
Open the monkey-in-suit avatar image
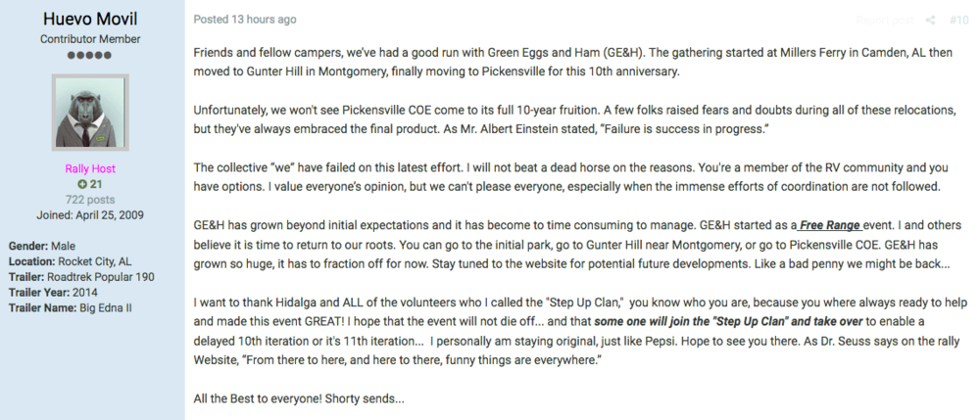click(90, 112)
